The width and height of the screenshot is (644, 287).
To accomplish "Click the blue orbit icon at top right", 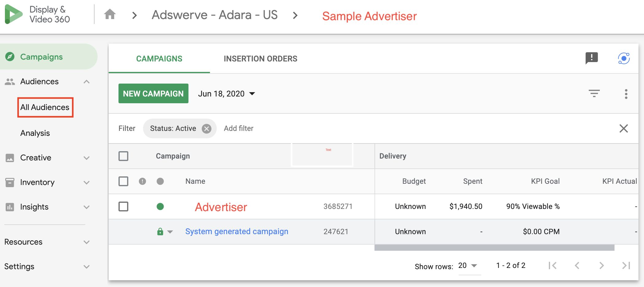I will tap(624, 58).
